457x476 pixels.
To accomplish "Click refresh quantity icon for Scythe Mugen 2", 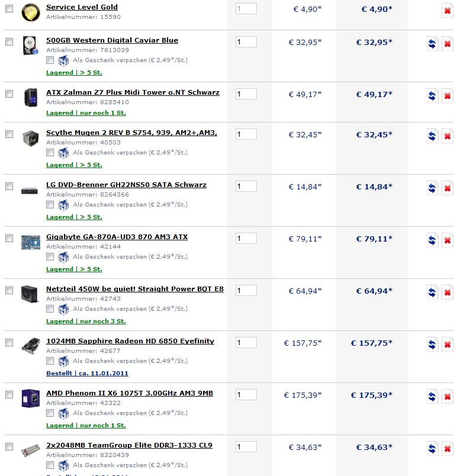I will tap(432, 136).
